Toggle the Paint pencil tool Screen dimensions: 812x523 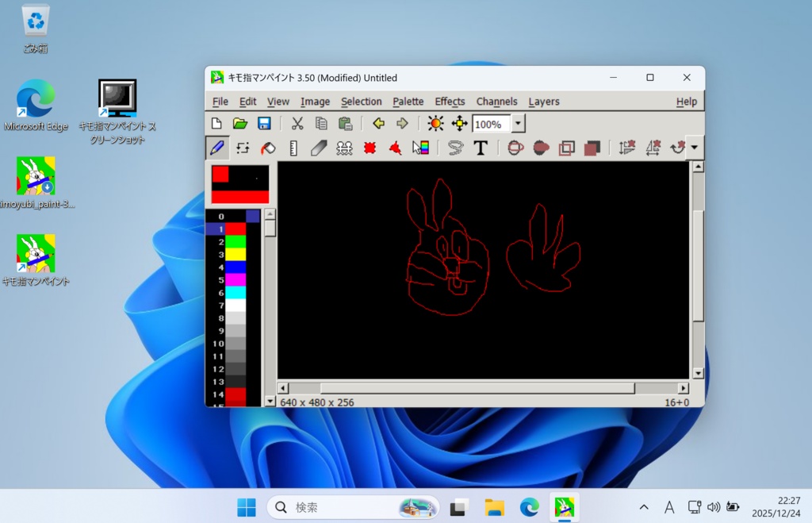[216, 148]
